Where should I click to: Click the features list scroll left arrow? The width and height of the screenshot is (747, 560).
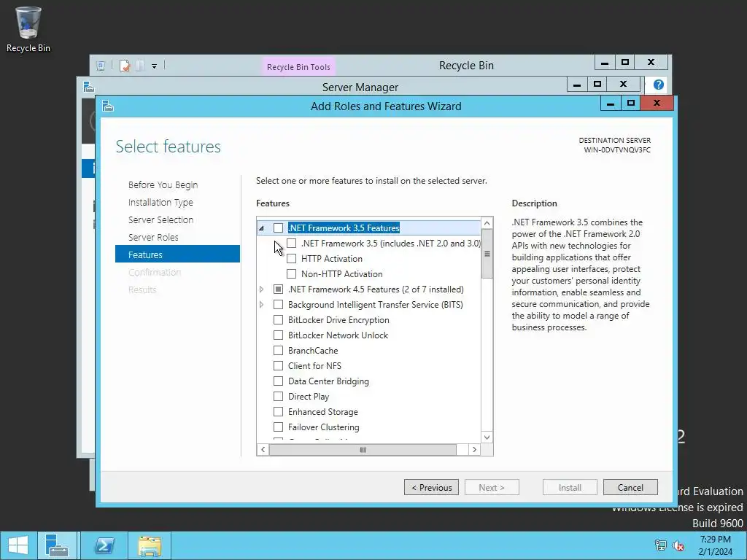pyautogui.click(x=263, y=449)
